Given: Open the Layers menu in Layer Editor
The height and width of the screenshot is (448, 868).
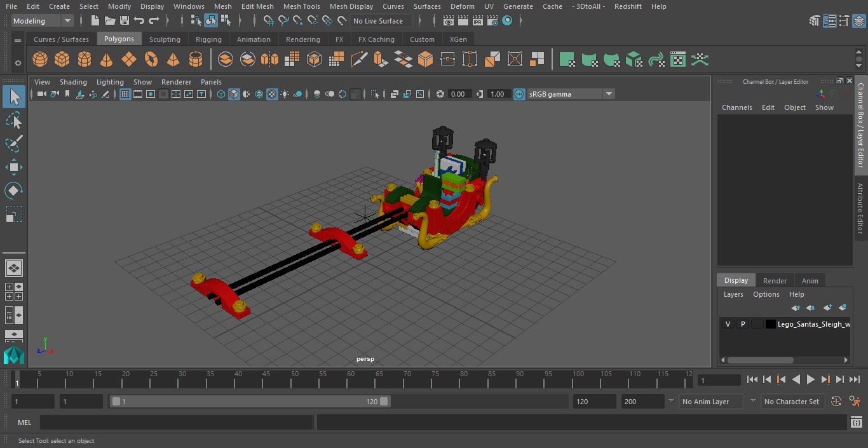Looking at the screenshot, I should [x=733, y=294].
